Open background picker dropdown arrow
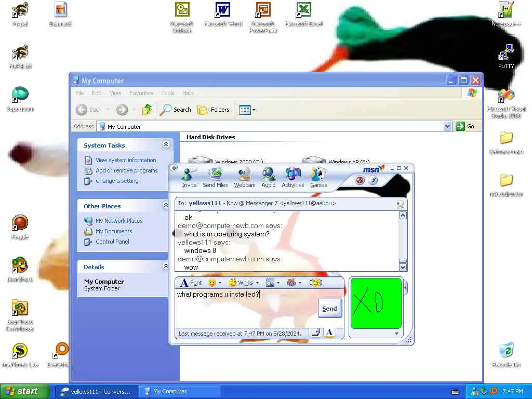Viewport: 532px width, 399px height. [278, 283]
